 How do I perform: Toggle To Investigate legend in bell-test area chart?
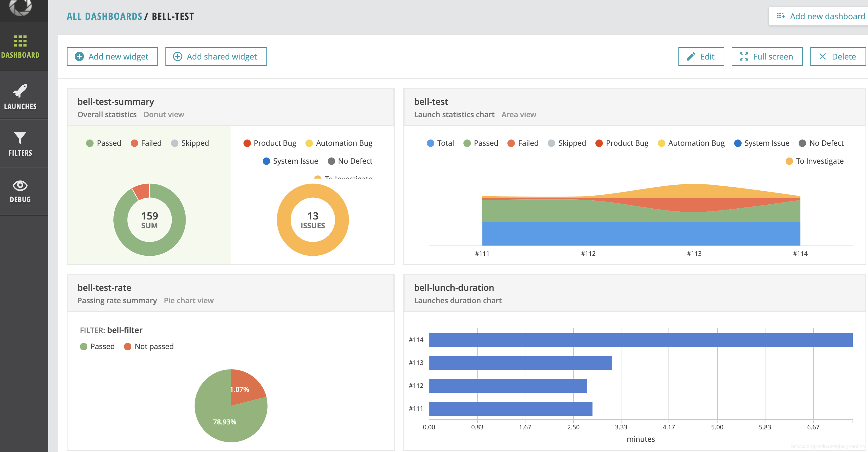pos(814,161)
